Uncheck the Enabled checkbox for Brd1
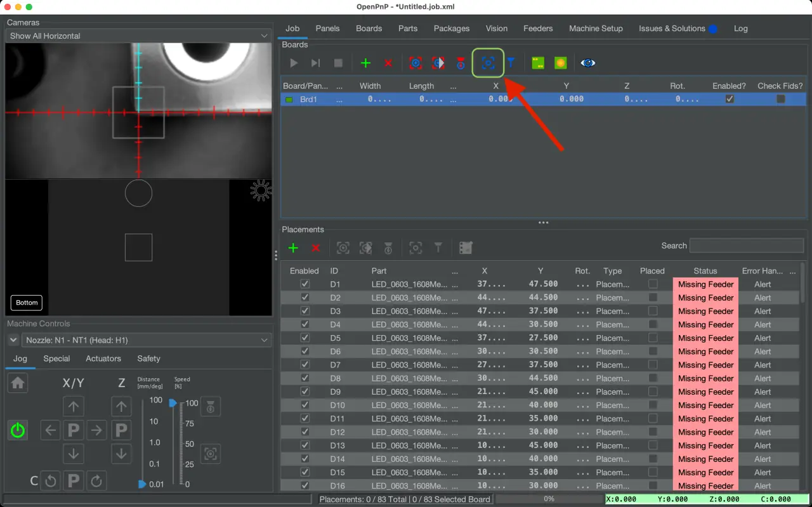Screen dimensions: 812x507 (x=730, y=99)
